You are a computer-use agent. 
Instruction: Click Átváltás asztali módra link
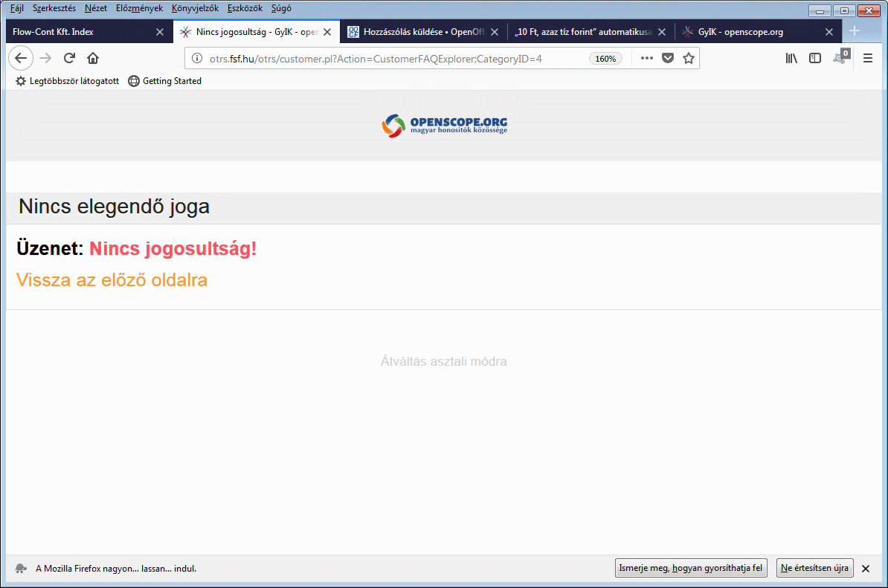[443, 362]
